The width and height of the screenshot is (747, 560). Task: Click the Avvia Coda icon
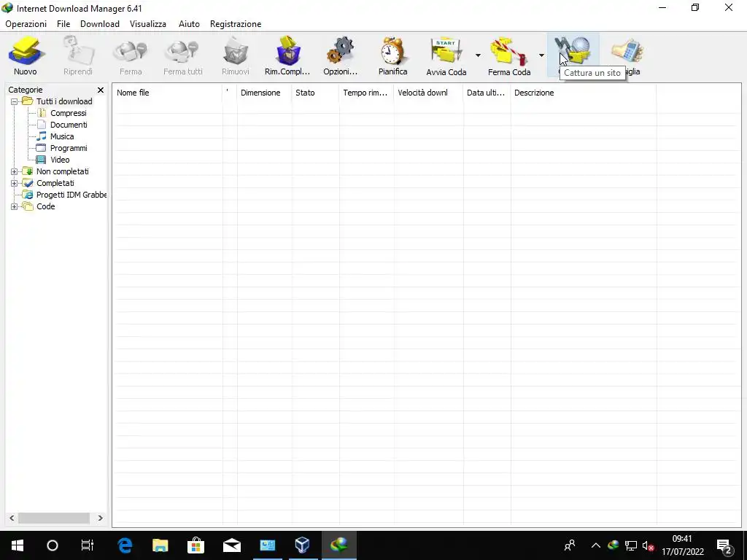click(x=446, y=51)
